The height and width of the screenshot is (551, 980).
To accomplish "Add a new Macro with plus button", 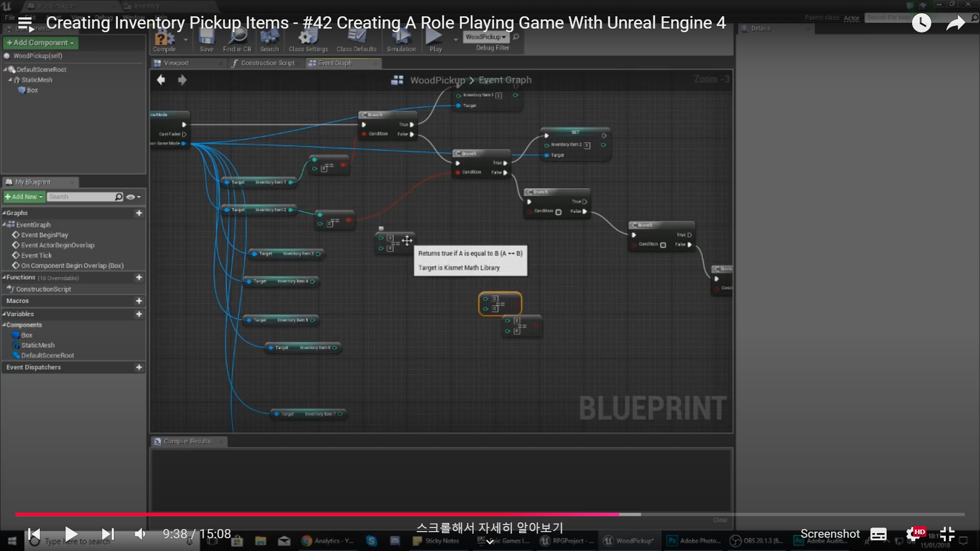I will point(139,301).
